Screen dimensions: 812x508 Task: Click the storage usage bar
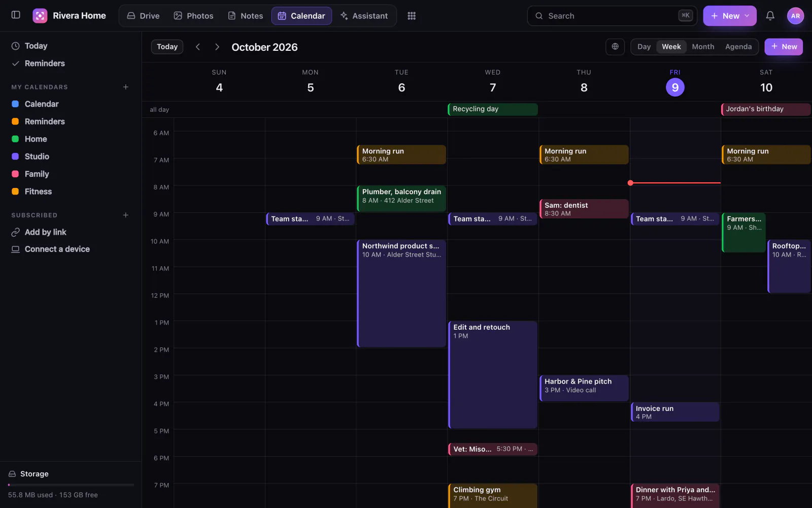coord(71,485)
